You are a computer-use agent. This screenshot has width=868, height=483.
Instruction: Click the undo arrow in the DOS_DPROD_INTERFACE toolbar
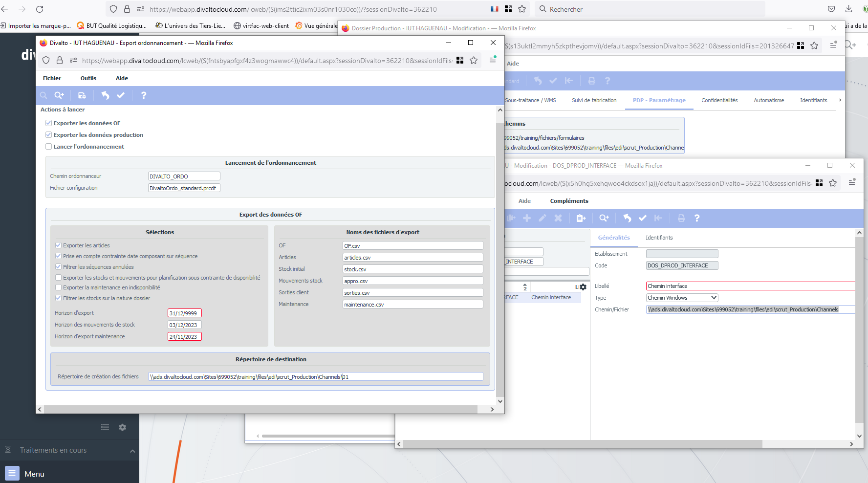coord(627,218)
